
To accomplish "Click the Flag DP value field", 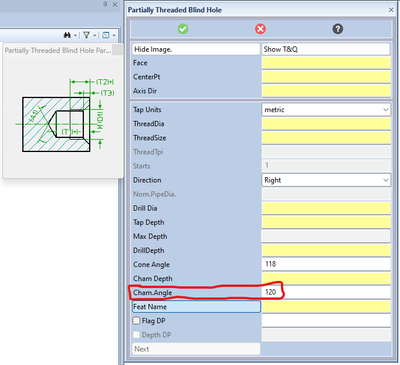I will point(326,321).
